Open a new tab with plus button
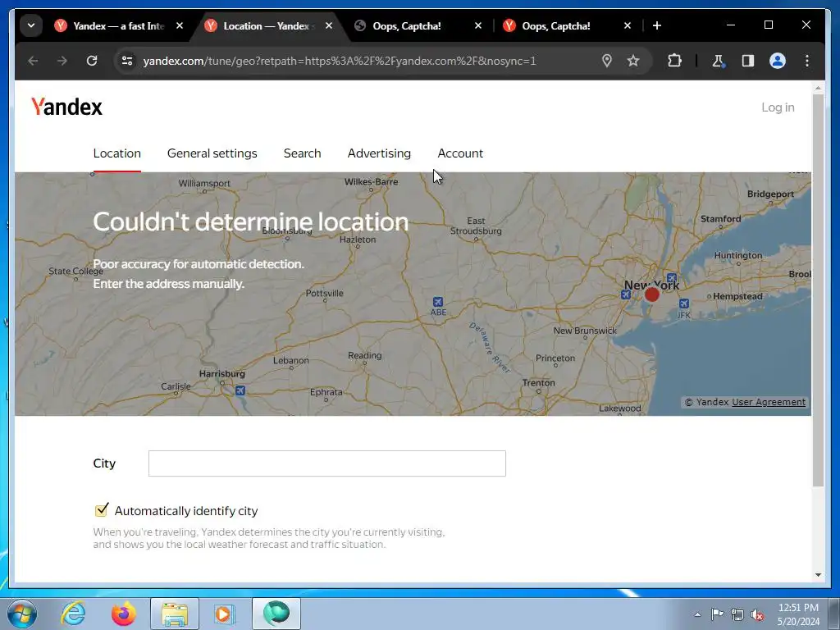The image size is (840, 630). point(657,25)
